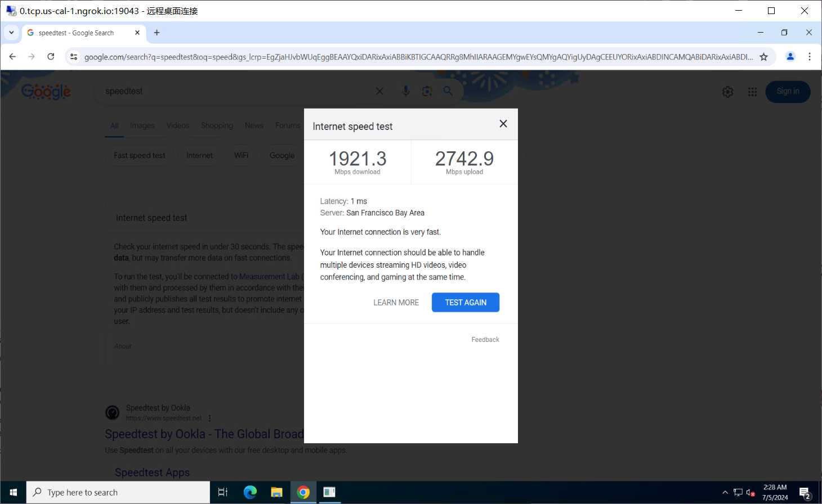Viewport: 822px width, 504px height.
Task: Click the Sign in button
Action: tap(788, 91)
